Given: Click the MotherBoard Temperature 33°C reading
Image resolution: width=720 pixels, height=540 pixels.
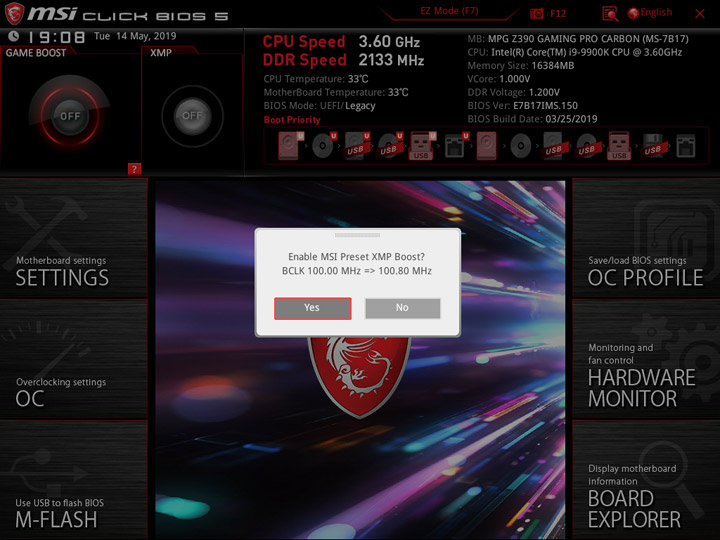Looking at the screenshot, I should click(x=336, y=92).
